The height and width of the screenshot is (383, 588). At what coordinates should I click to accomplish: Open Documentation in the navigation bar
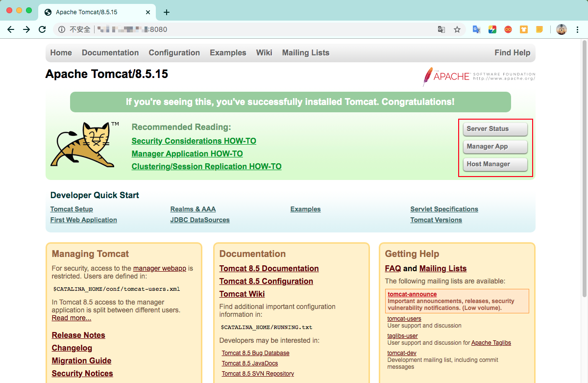110,53
